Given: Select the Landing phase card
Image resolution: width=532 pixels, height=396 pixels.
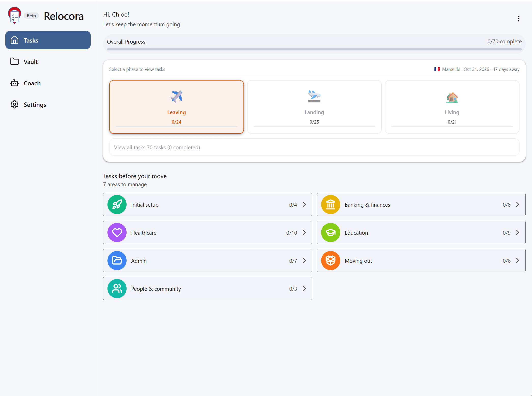Looking at the screenshot, I should 314,107.
